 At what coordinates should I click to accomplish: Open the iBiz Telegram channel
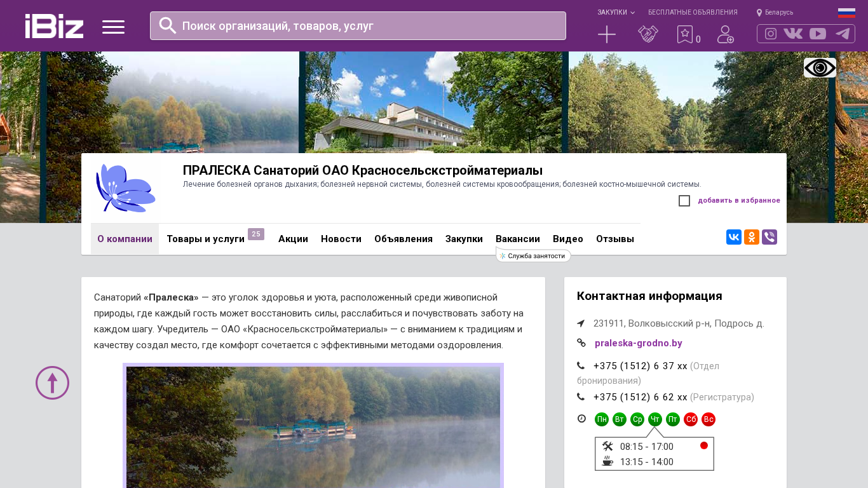(x=843, y=34)
